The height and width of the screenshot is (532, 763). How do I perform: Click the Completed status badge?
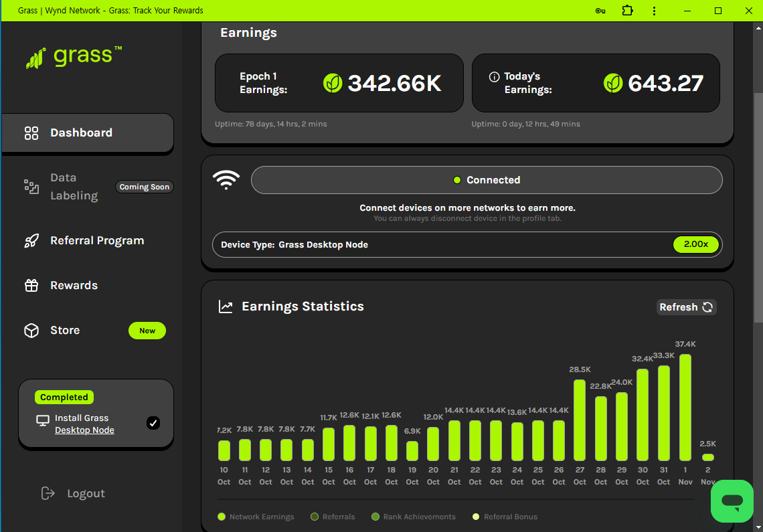[x=64, y=397]
